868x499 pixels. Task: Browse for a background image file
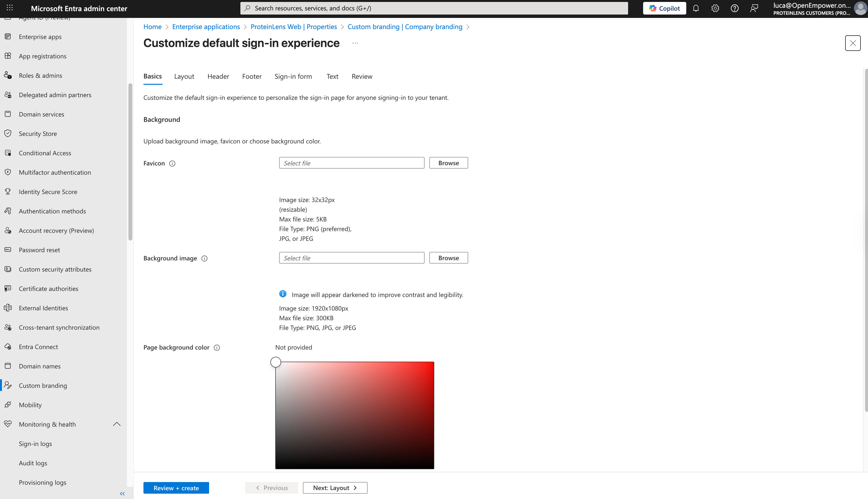448,258
